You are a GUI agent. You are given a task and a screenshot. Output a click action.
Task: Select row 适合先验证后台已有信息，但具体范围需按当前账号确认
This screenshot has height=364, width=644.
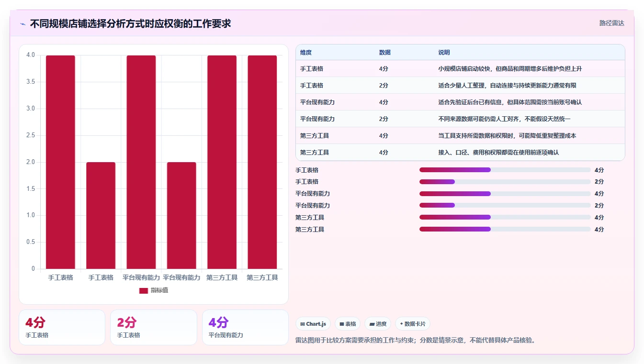click(x=460, y=102)
